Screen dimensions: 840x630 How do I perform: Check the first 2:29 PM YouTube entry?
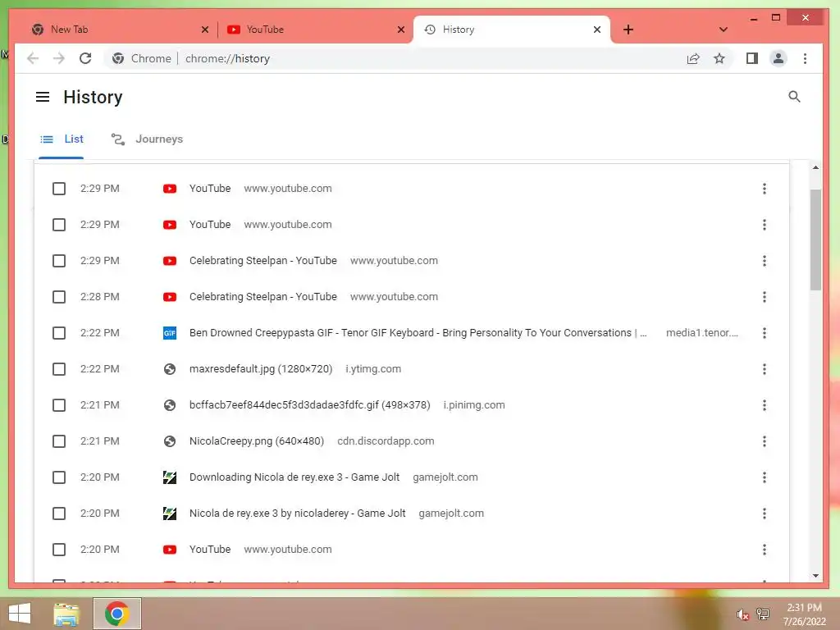point(59,189)
